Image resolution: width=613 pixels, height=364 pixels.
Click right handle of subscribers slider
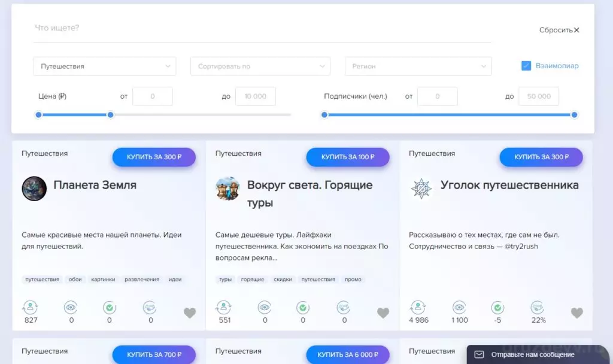[x=574, y=115]
